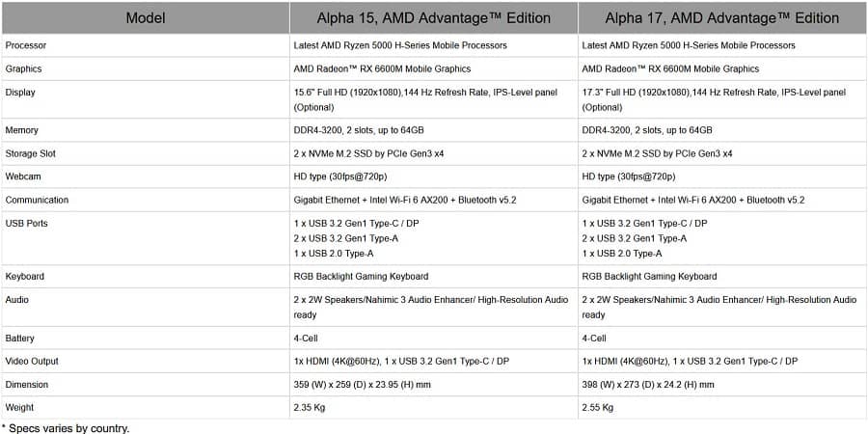Select the Alpha 15, AMD Advantage Edition header
Viewport: 868px width, 434px height.
coord(433,17)
